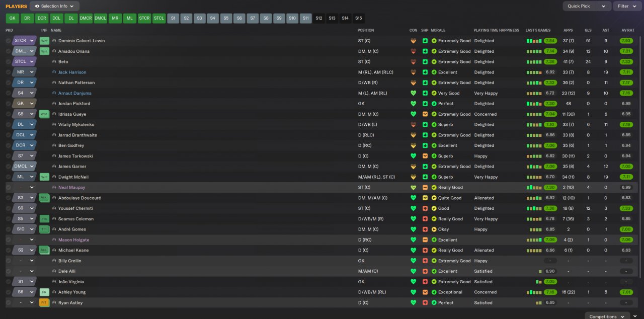Open the Filter dropdown
644x319 pixels.
pyautogui.click(x=627, y=6)
